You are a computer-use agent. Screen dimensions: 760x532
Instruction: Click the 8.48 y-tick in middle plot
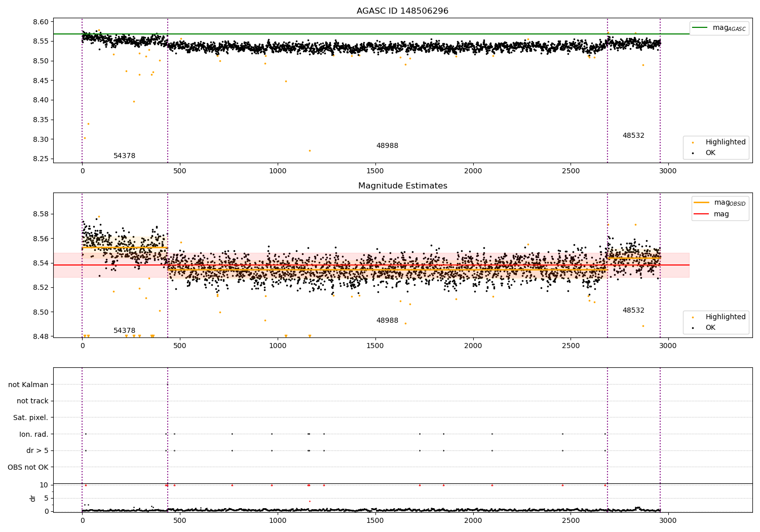pyautogui.click(x=41, y=336)
